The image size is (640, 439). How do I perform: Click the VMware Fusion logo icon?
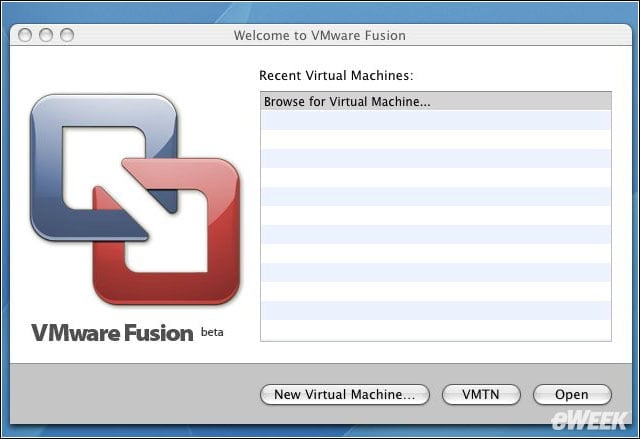(135, 199)
